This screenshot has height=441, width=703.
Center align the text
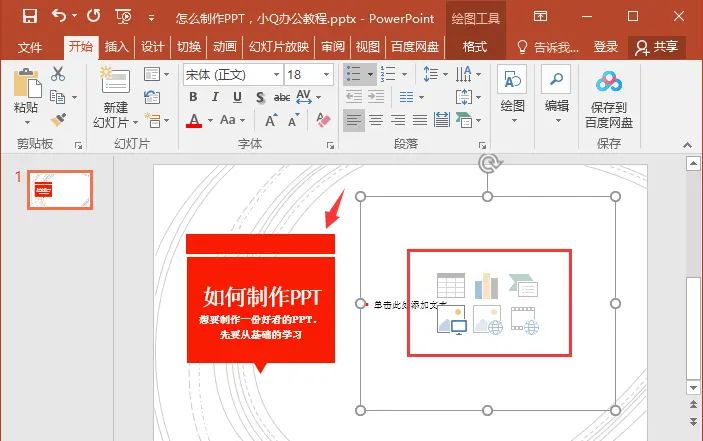click(376, 120)
